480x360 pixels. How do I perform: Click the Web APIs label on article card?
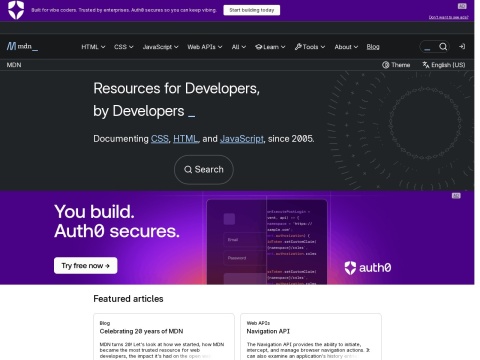pyautogui.click(x=258, y=323)
